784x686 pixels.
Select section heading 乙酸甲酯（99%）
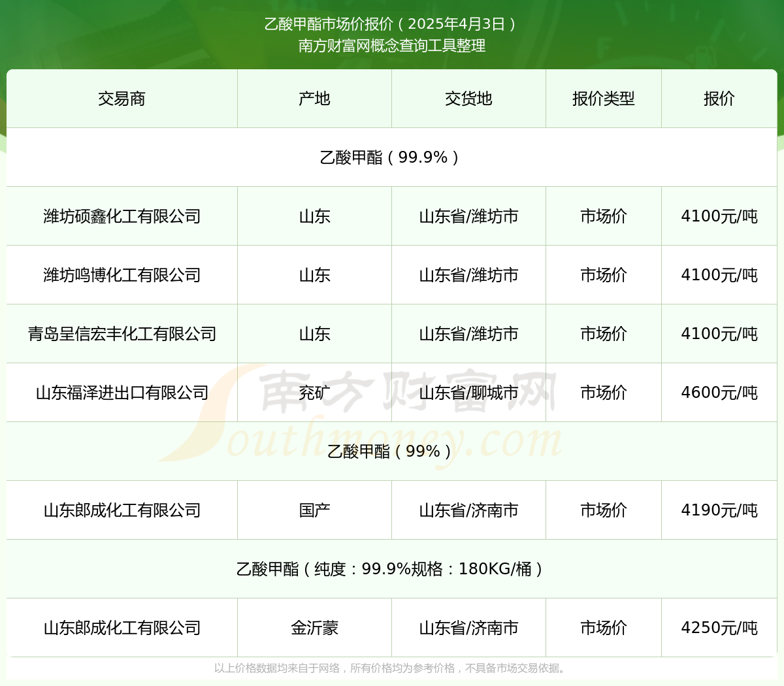392,451
